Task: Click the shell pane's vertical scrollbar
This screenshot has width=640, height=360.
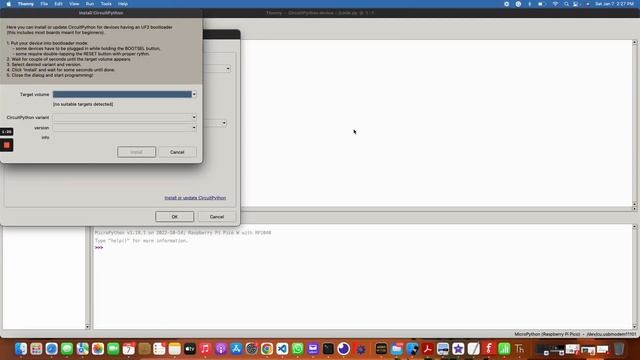Action: [634, 276]
